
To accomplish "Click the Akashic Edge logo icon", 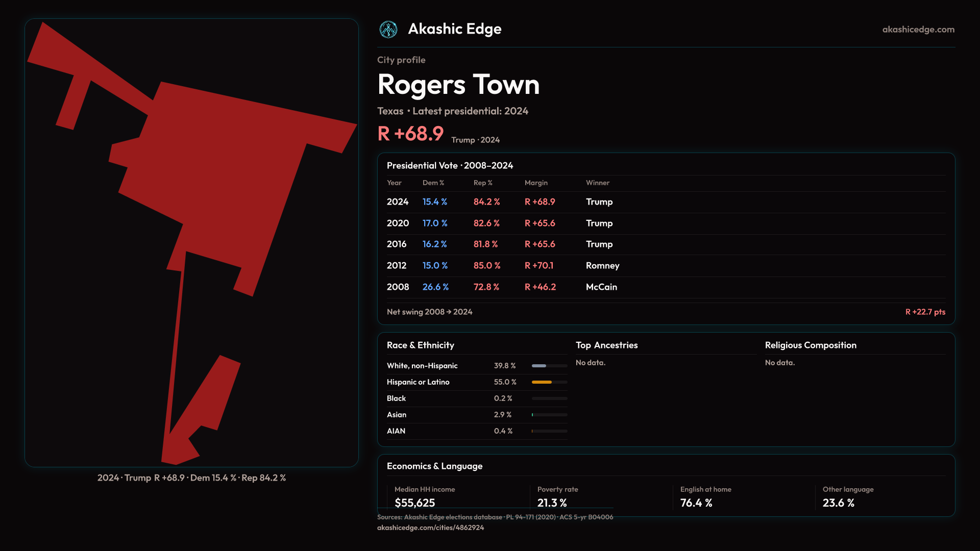I will (x=388, y=30).
